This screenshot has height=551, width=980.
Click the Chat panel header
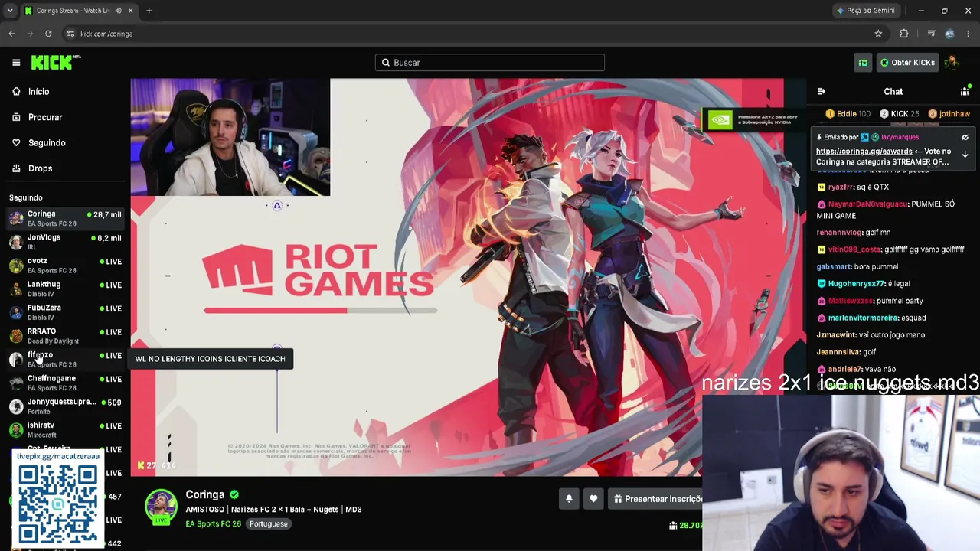point(893,92)
